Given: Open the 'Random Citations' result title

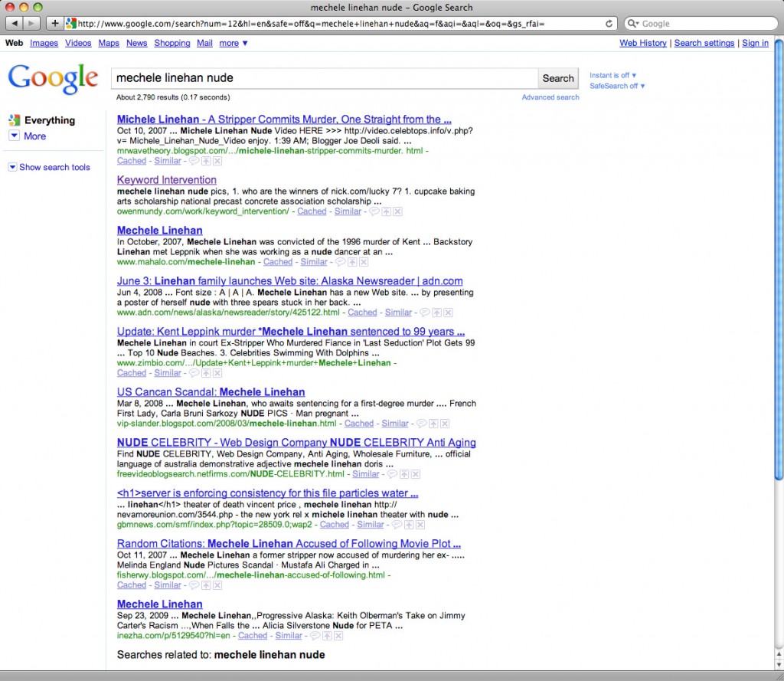Looking at the screenshot, I should tap(289, 543).
